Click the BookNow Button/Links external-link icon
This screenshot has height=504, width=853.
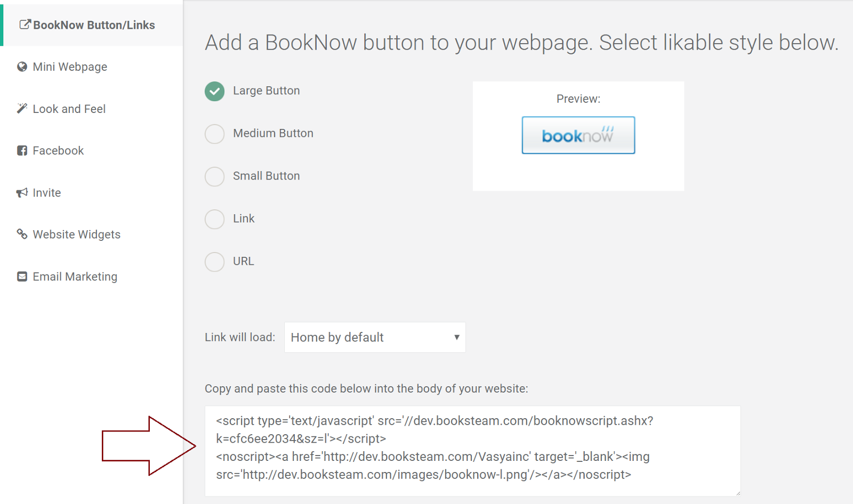23,23
